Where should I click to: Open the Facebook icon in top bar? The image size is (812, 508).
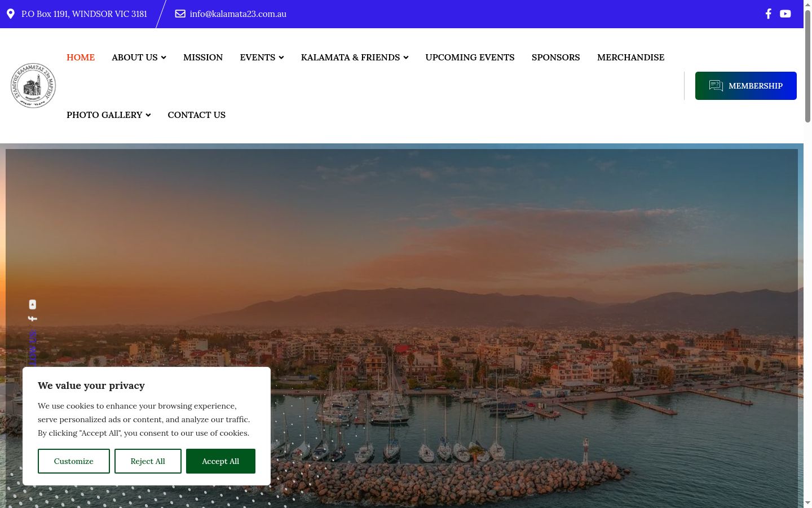point(768,14)
